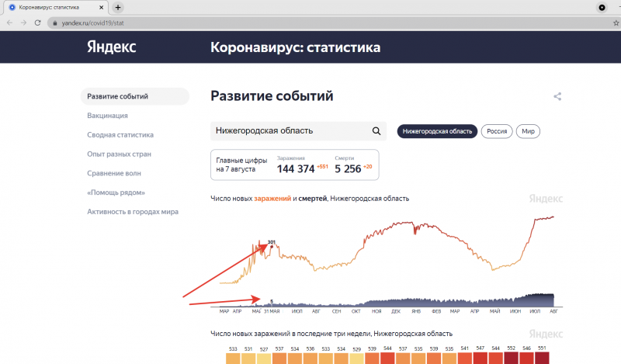
Task: Click infections count 144 374
Action: [x=296, y=169]
